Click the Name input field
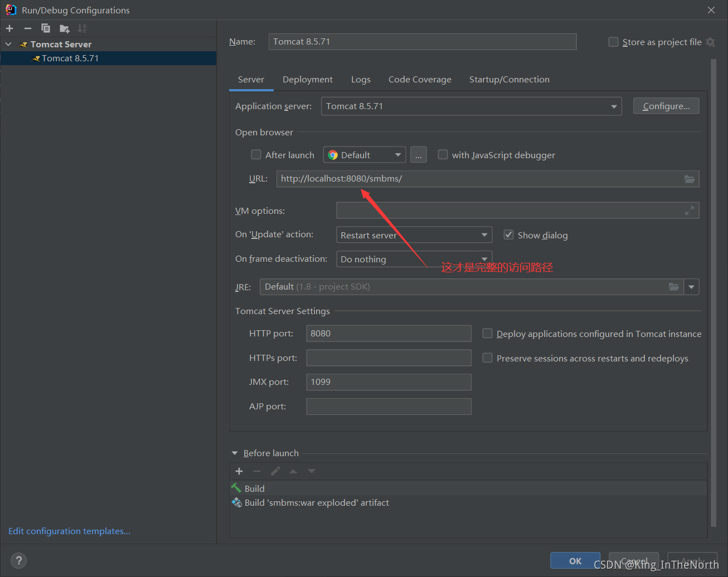 tap(423, 42)
